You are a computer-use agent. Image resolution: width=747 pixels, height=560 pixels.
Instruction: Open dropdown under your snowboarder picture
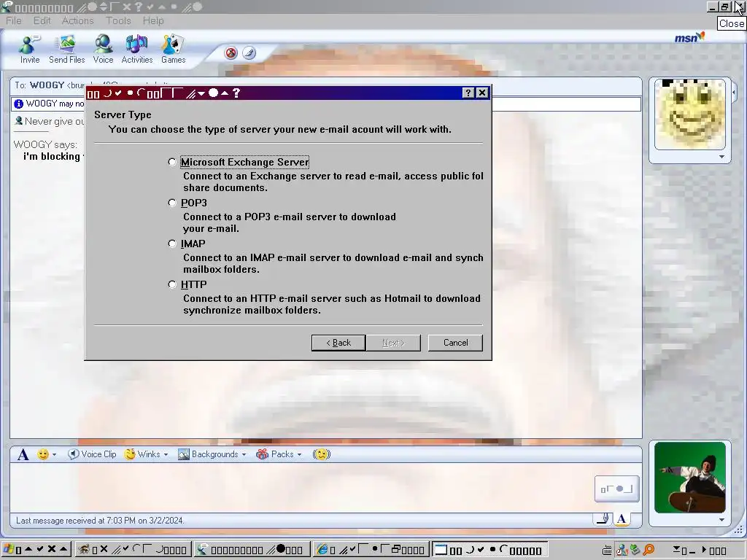[x=721, y=519]
